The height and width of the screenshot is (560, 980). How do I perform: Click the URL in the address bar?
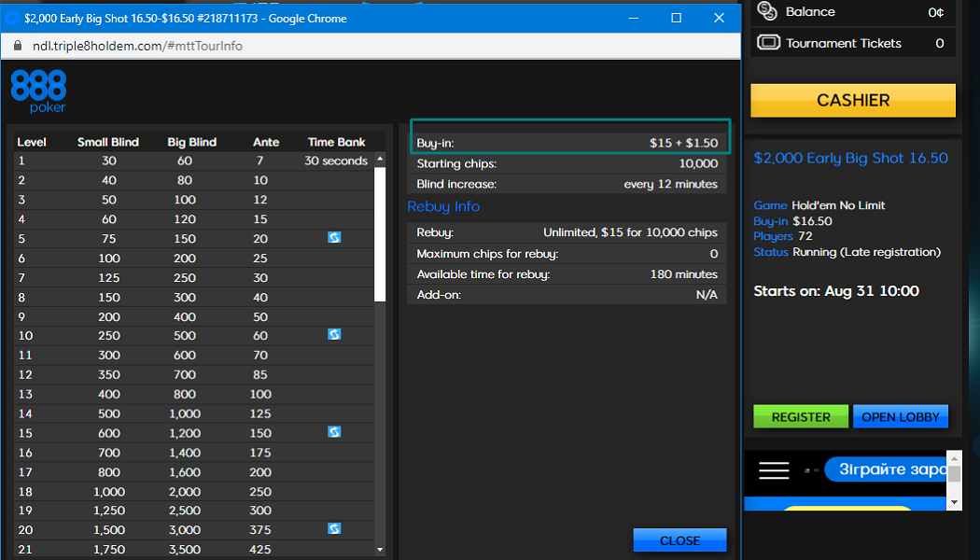point(140,46)
